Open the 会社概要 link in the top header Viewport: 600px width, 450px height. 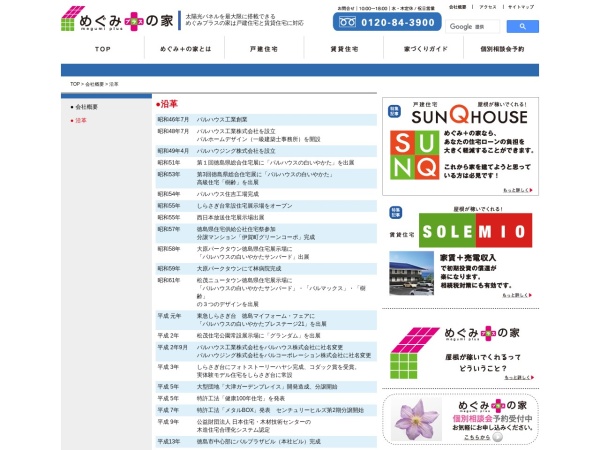[x=457, y=7]
